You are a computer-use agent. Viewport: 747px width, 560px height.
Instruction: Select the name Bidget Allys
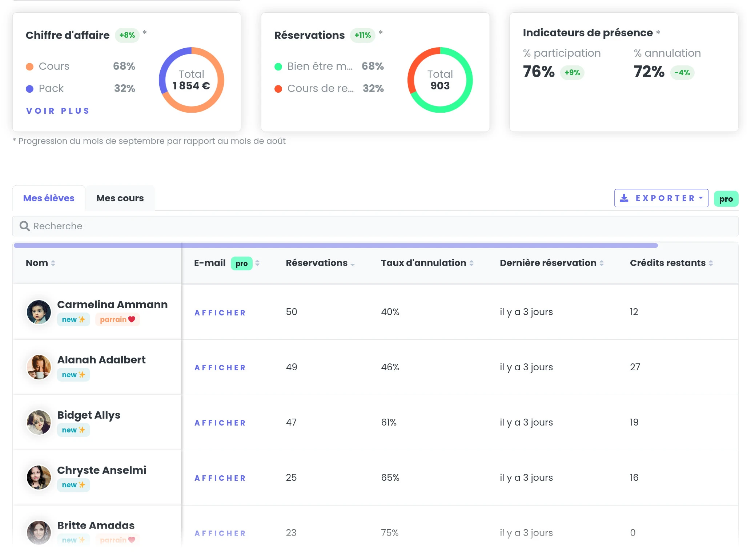(x=89, y=415)
